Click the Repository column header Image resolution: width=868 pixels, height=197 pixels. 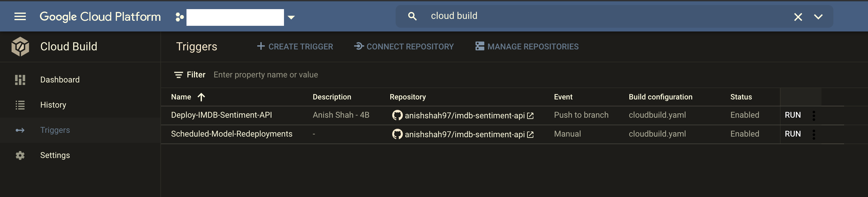pyautogui.click(x=408, y=97)
